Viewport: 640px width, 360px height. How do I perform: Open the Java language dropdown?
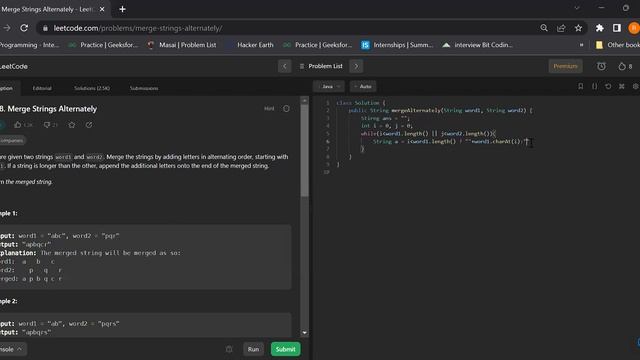[329, 87]
